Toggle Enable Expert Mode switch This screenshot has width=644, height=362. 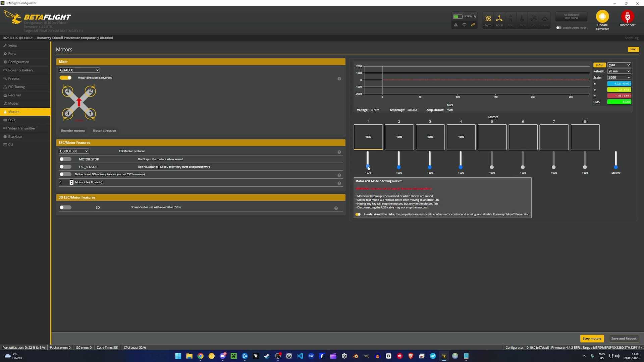coord(559,27)
